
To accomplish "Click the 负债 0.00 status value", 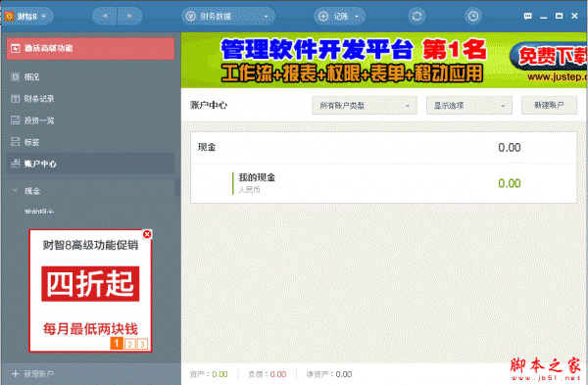I will [x=278, y=374].
